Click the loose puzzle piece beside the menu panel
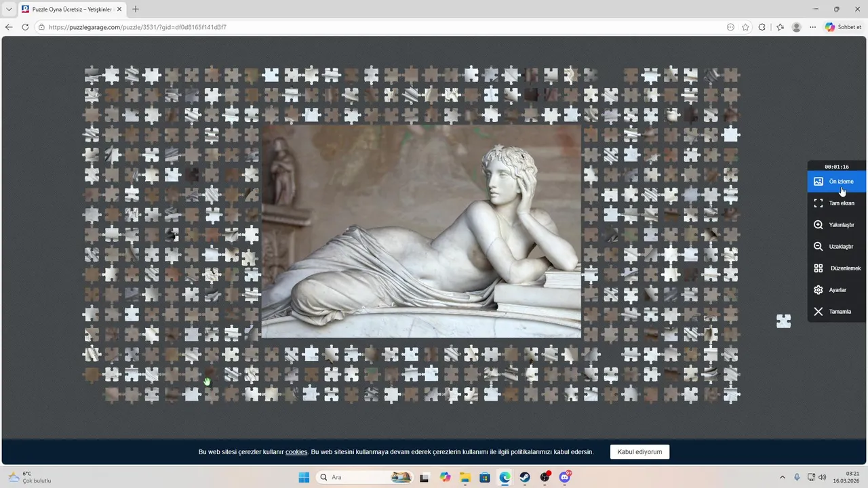868x488 pixels. [x=784, y=321]
